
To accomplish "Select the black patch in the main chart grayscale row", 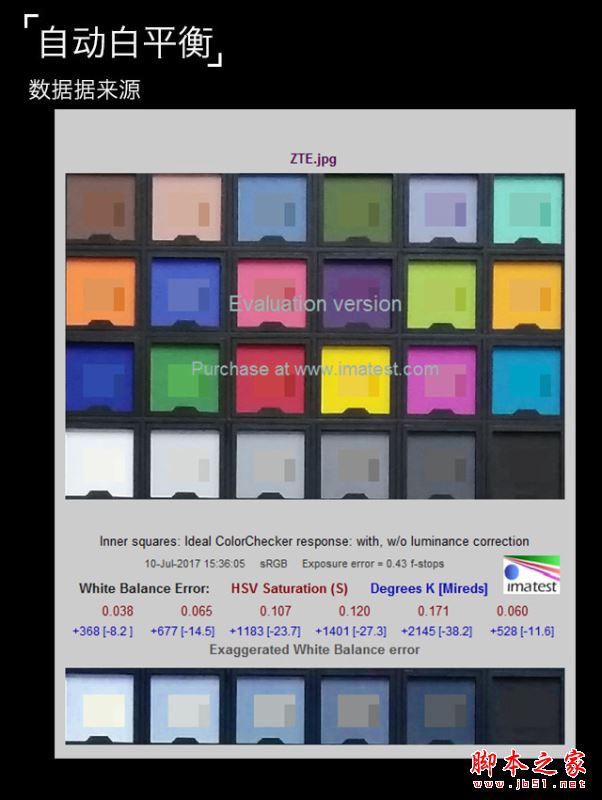I will [x=525, y=464].
